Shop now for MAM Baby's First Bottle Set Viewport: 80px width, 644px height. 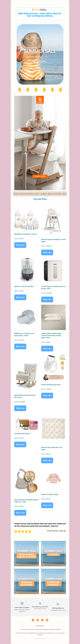[x=20, y=245]
